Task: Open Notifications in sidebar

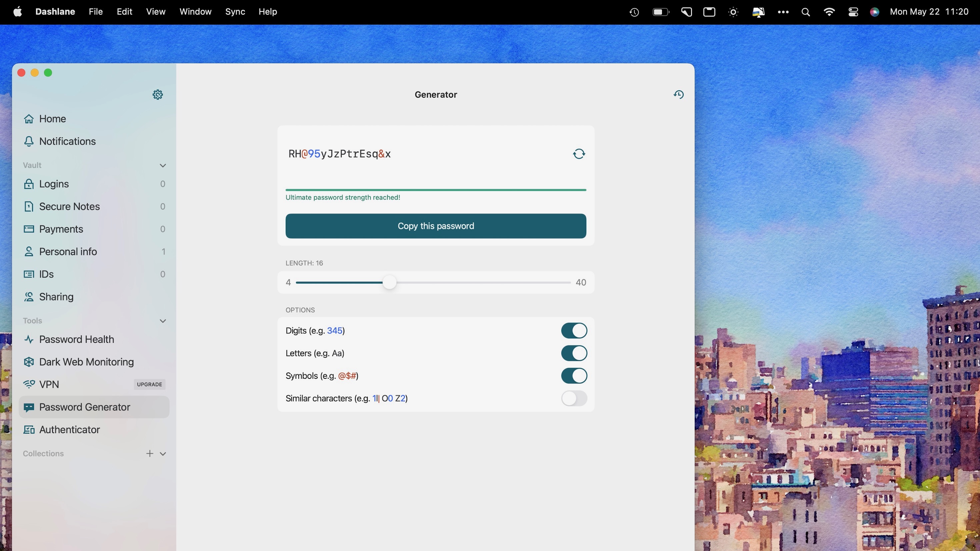Action: (x=94, y=142)
